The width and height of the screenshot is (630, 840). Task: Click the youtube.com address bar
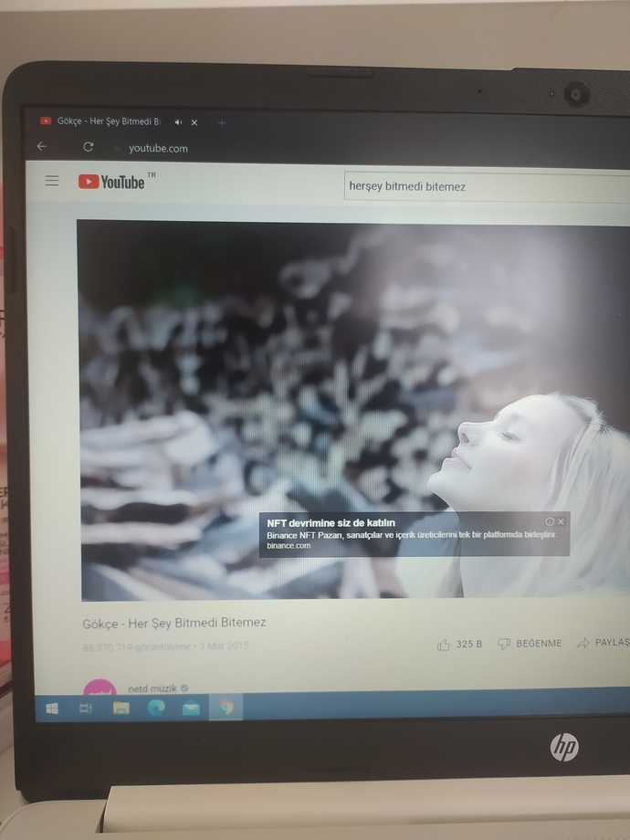[x=158, y=149]
